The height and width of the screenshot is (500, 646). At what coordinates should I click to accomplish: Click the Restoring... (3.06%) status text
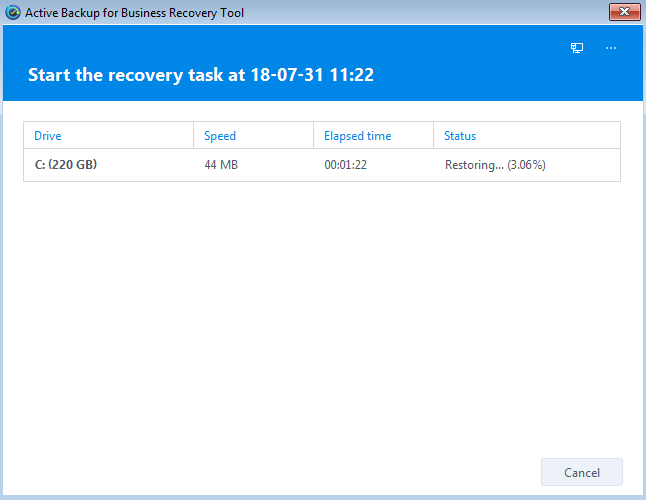coord(495,165)
